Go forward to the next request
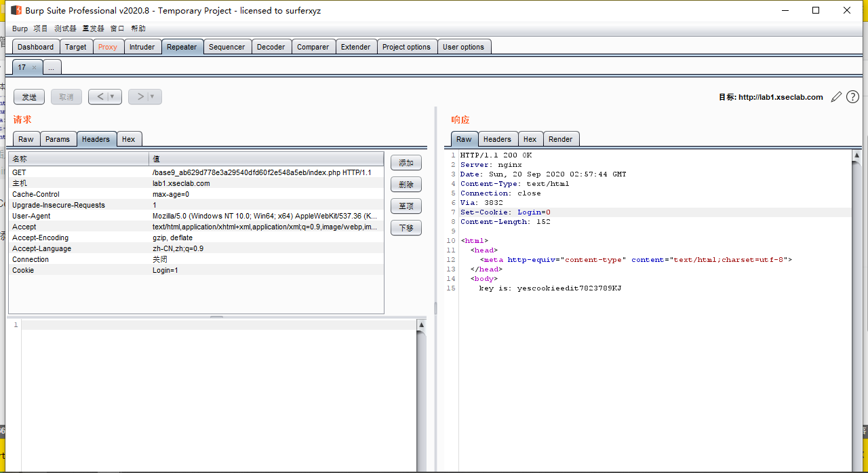This screenshot has height=473, width=868. pos(139,97)
